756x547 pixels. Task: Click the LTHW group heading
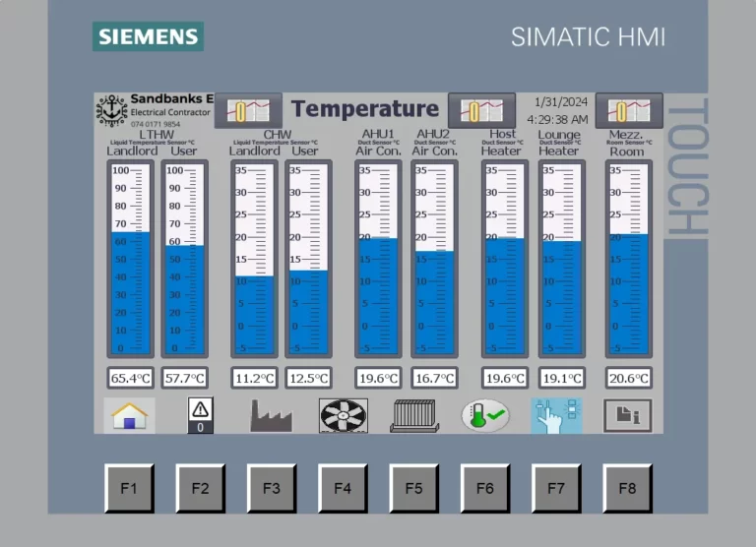[x=157, y=134]
